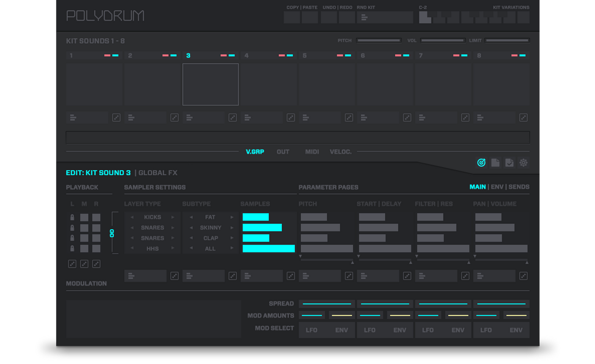Select ENV modulation for the Pan | Volume column
Viewport: 595px width, 364px height.
click(x=516, y=330)
